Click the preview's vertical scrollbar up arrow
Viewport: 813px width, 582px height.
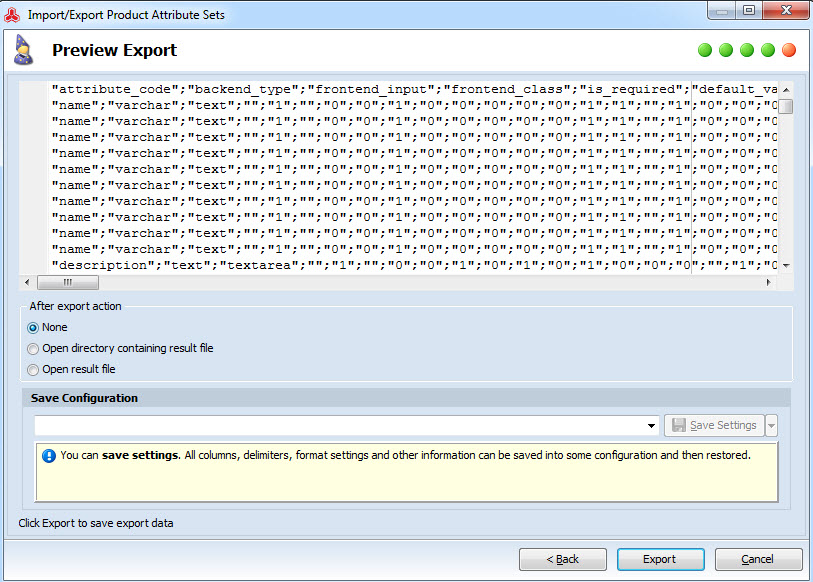click(x=786, y=89)
